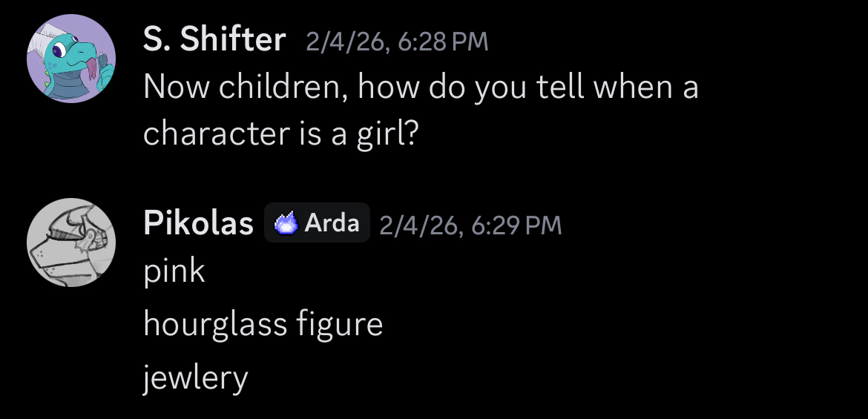Click Pikolas's grayscale sketch avatar
Screen dimensions: 868x419
(x=71, y=243)
